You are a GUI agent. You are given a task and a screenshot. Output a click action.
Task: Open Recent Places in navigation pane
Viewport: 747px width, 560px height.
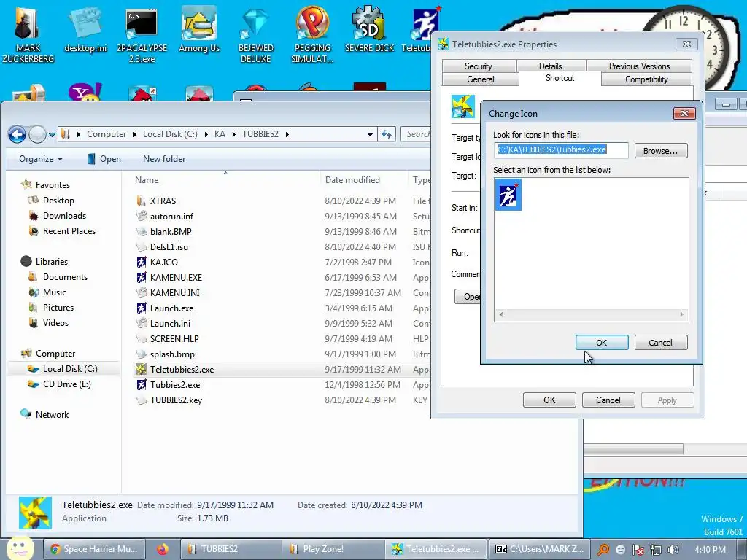coord(69,231)
